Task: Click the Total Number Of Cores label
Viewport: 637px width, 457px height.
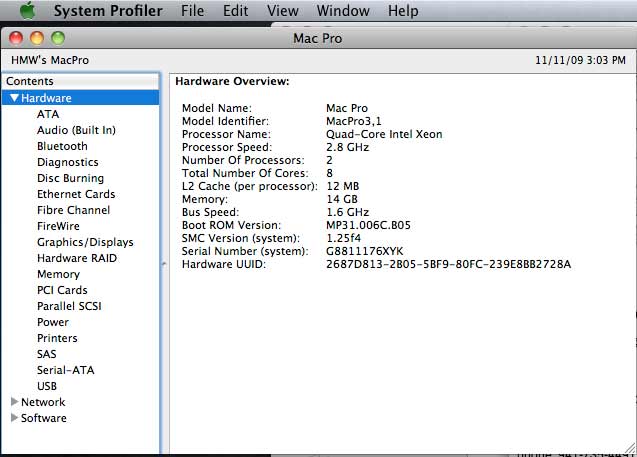Action: [x=245, y=173]
